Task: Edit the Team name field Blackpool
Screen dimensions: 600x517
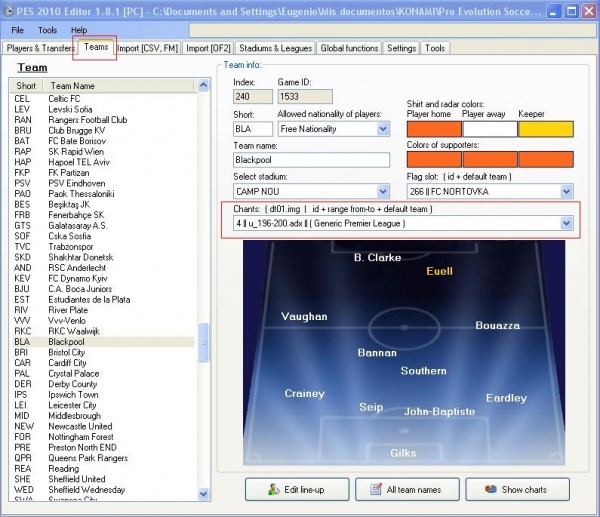Action: pyautogui.click(x=311, y=160)
